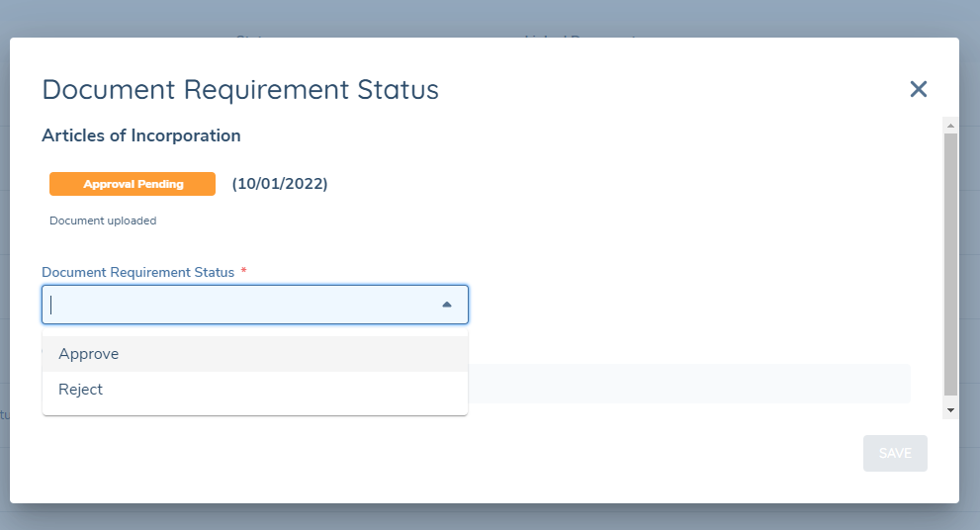The width and height of the screenshot is (980, 530).
Task: Close the Document Requirement Status dialog
Action: pyautogui.click(x=918, y=89)
